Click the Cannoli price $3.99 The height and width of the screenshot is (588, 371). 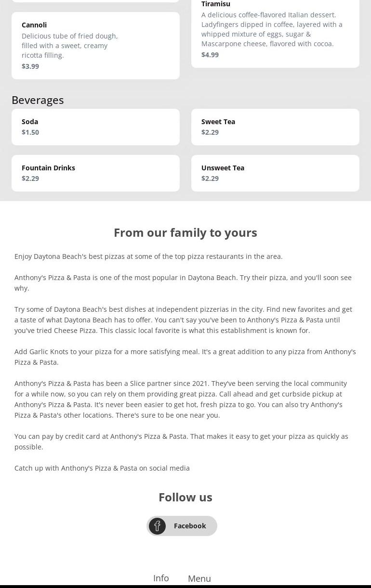click(x=30, y=66)
